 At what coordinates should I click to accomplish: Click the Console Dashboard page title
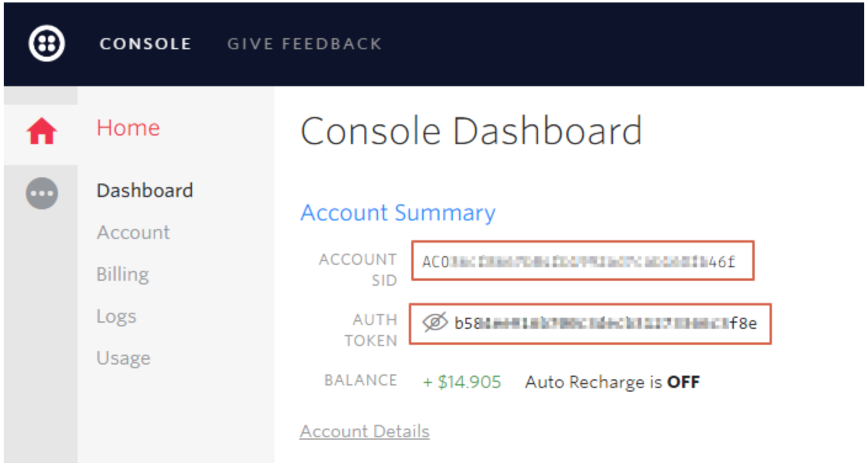(471, 131)
